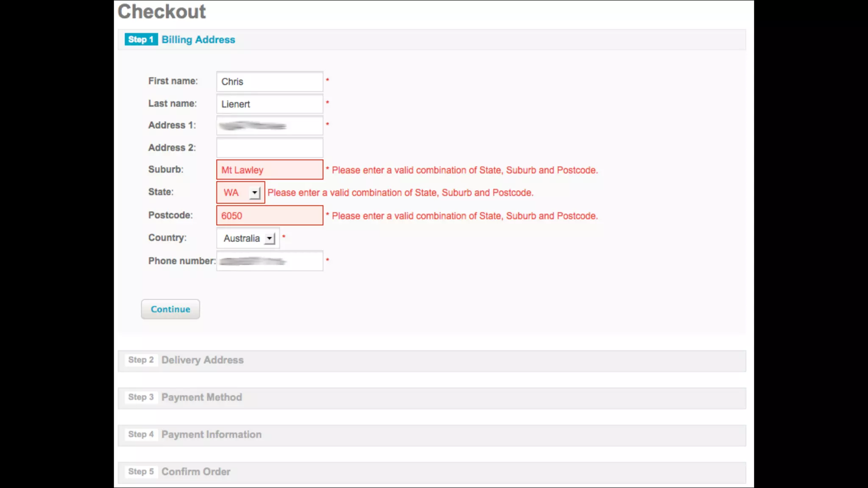Click the Step 1 badge

click(x=141, y=39)
